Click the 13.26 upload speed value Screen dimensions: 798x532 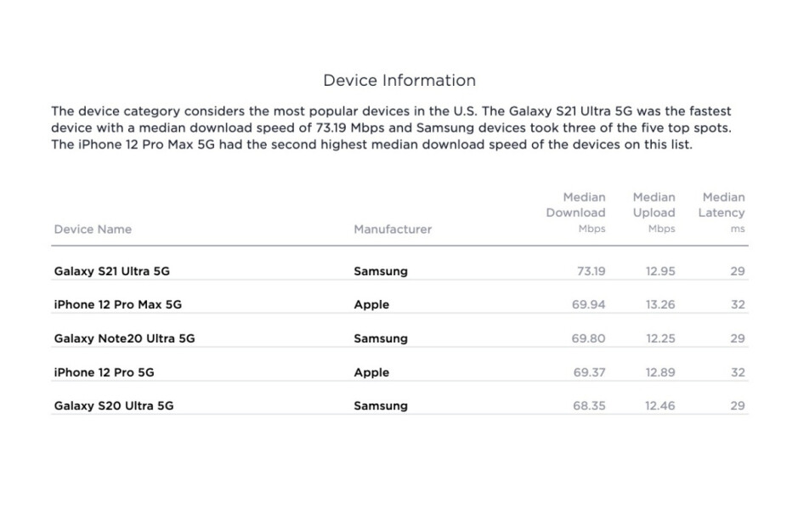(x=660, y=305)
